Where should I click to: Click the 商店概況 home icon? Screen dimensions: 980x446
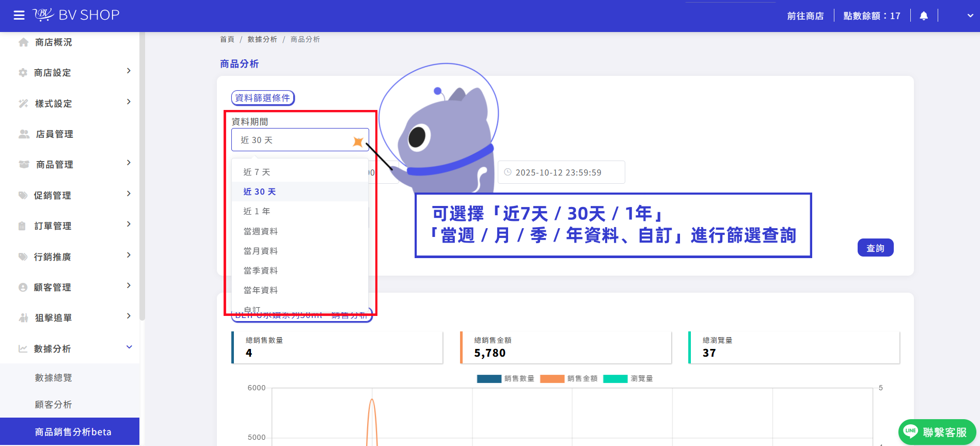pos(23,42)
